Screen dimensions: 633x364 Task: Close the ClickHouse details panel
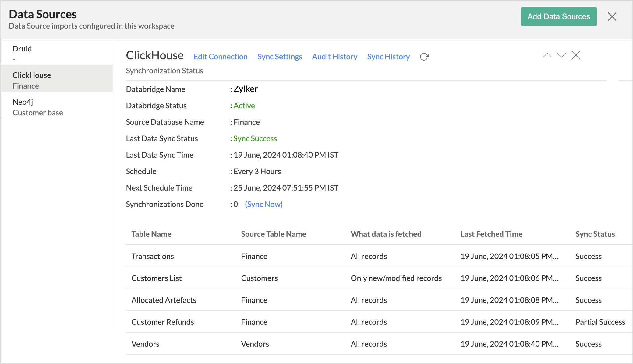576,55
